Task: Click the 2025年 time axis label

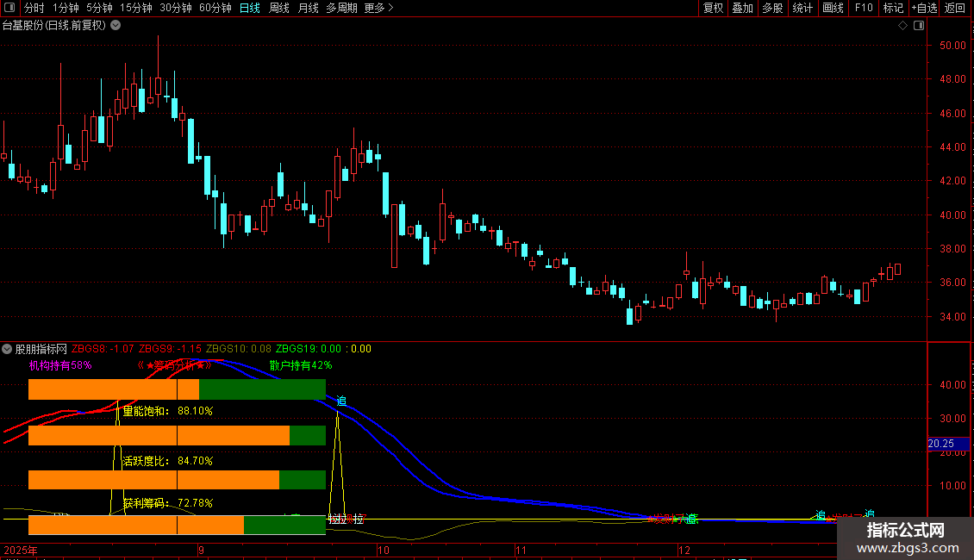Action: click(x=21, y=551)
